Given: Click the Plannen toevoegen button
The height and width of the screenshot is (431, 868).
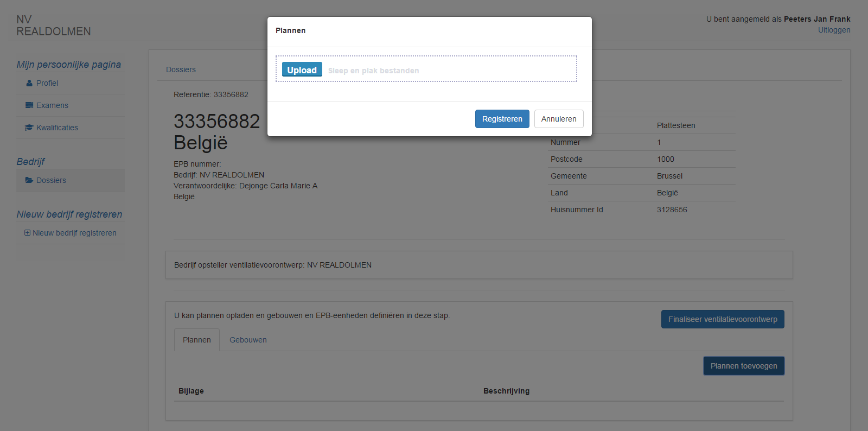Looking at the screenshot, I should point(744,366).
